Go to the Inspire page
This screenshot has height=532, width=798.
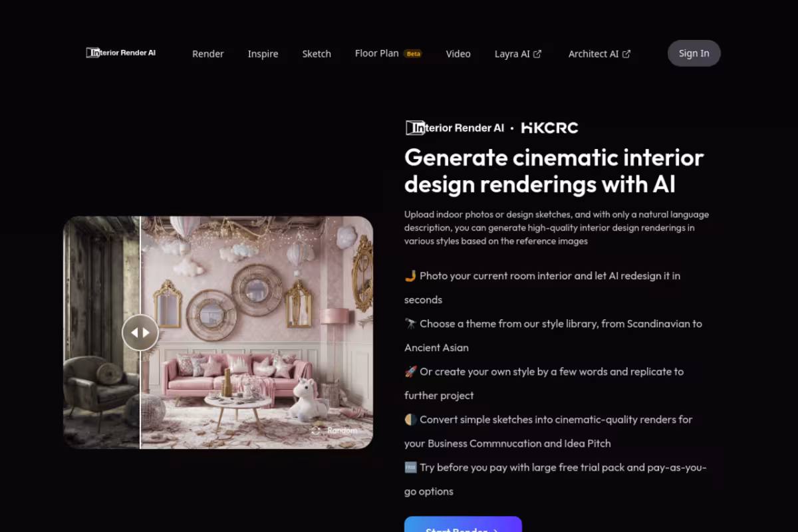click(263, 54)
